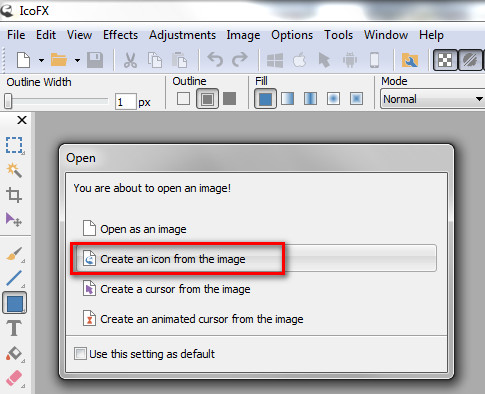Select the Line tool

(14, 279)
